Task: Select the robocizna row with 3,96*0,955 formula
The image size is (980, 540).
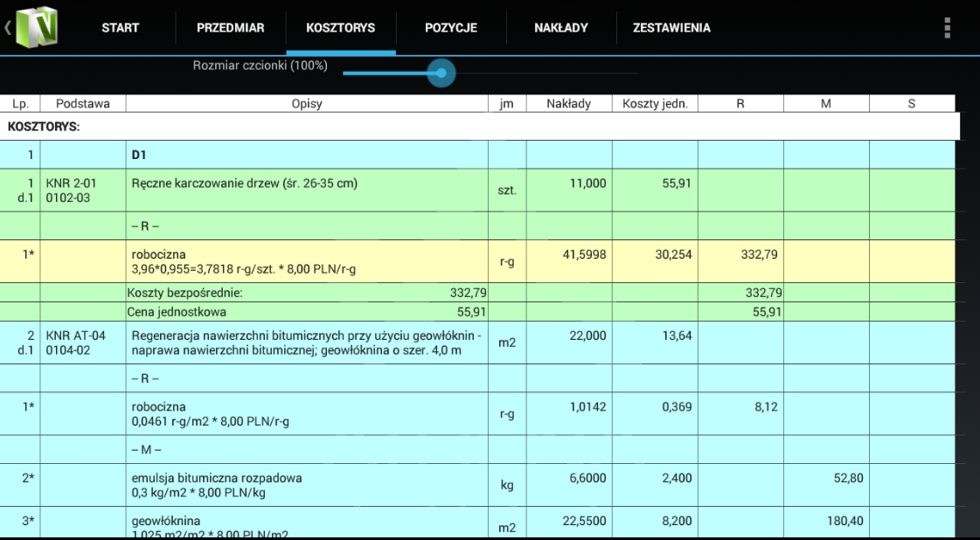Action: click(477, 261)
